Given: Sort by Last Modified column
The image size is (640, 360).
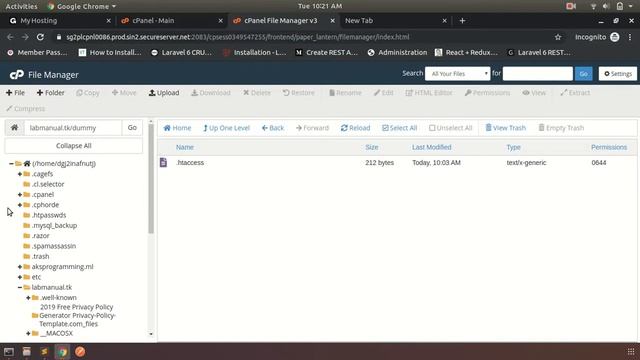Looking at the screenshot, I should (431, 147).
